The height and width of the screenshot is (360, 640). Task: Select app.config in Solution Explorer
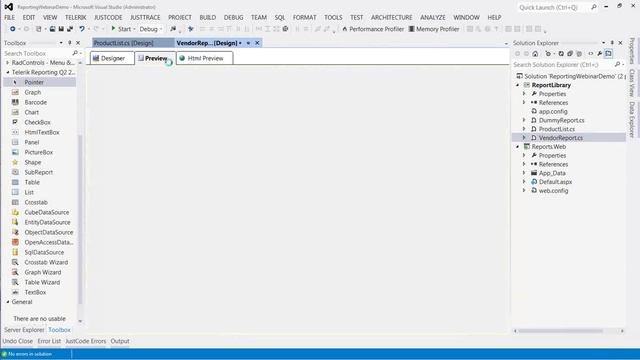pos(553,111)
